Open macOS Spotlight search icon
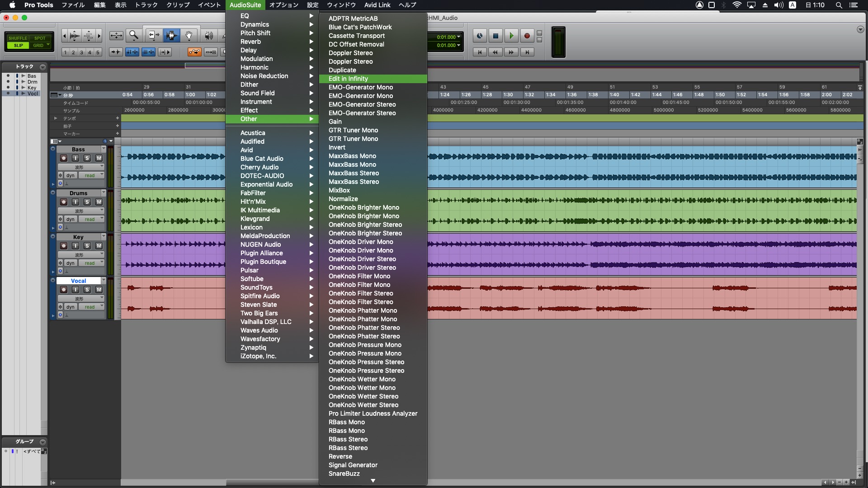 point(839,5)
